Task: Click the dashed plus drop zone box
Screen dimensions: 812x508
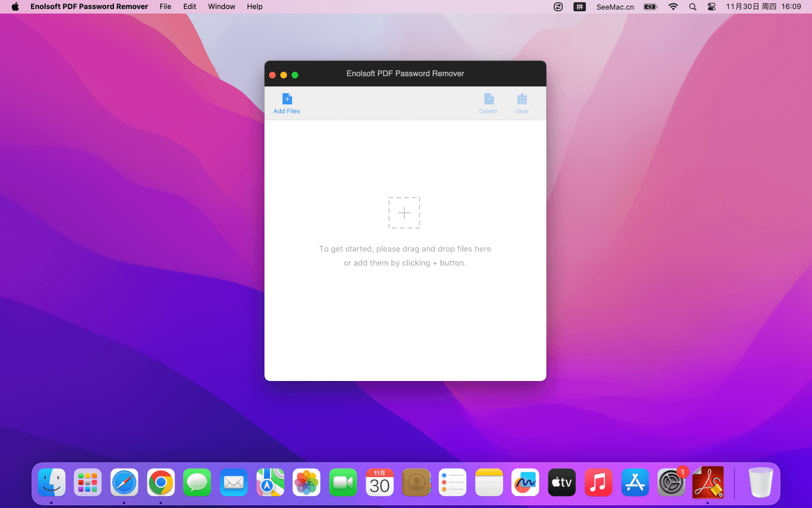Action: [404, 213]
